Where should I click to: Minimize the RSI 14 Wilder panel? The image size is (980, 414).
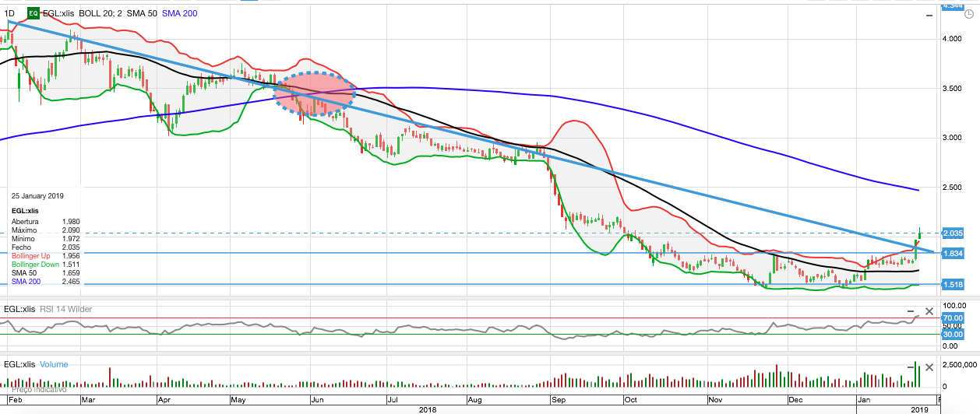click(x=911, y=310)
